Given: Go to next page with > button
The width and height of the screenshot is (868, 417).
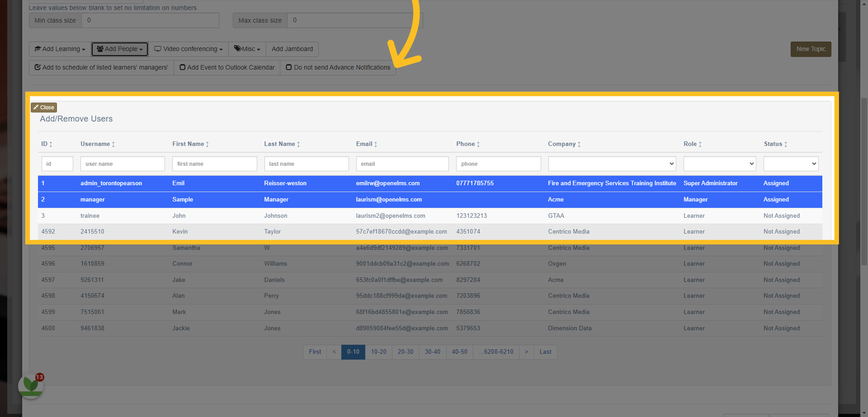Looking at the screenshot, I should click(527, 352).
